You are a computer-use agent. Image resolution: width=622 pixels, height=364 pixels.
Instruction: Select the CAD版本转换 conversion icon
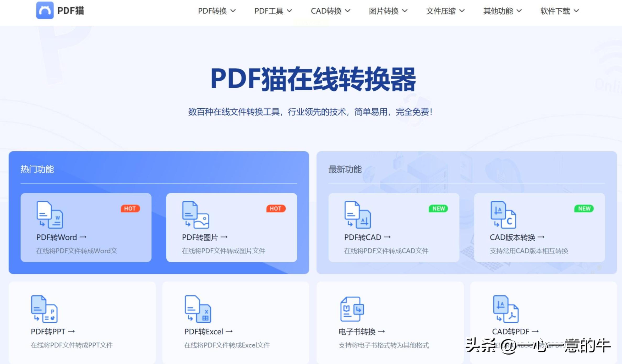[x=503, y=215]
